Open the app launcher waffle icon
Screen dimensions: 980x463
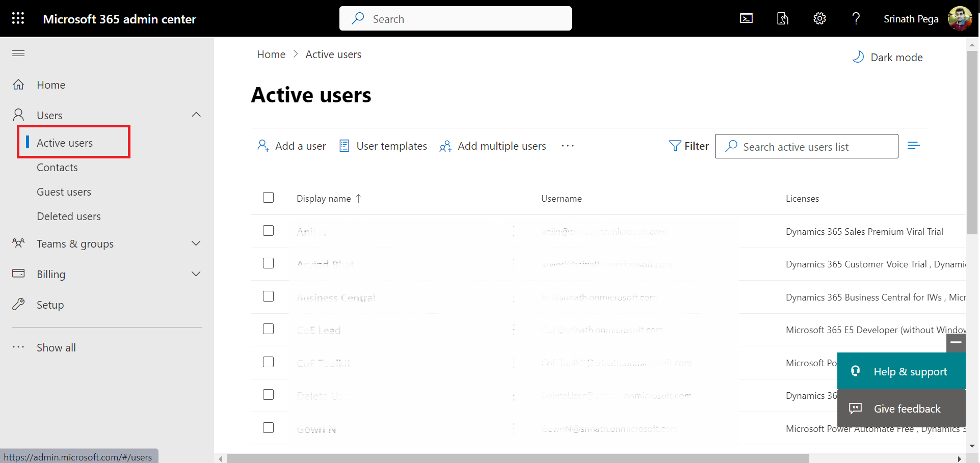18,18
